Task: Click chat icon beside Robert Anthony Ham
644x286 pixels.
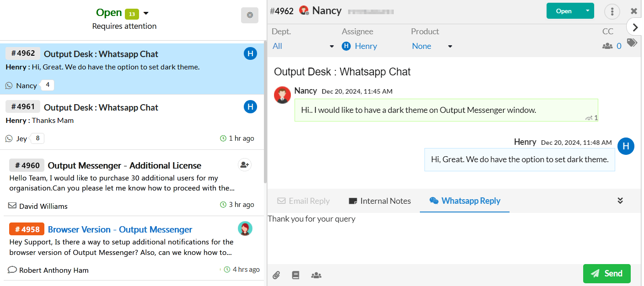Action: tap(13, 270)
